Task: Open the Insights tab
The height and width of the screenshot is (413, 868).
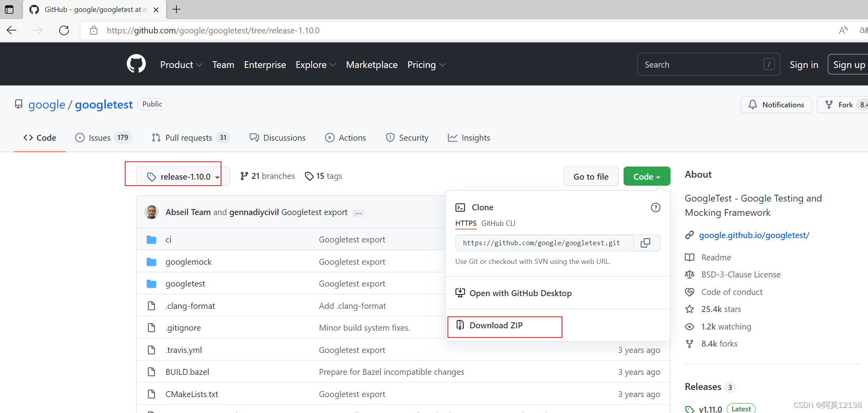Action: pos(469,138)
